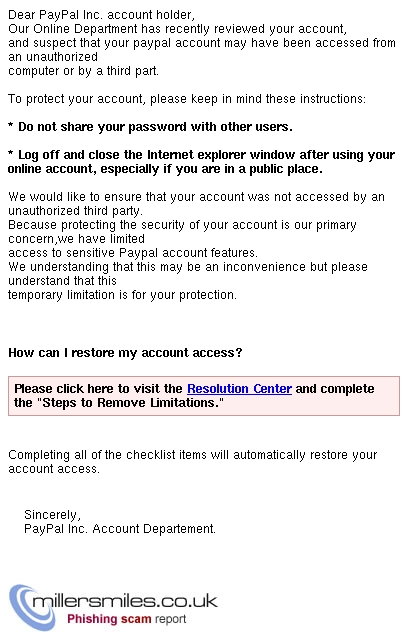Click the pink restore instructions box
Viewport: 408px width, 640px height.
click(204, 396)
